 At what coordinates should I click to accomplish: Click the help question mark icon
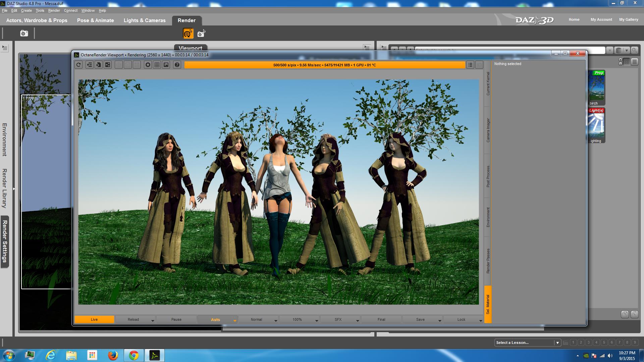[177, 65]
